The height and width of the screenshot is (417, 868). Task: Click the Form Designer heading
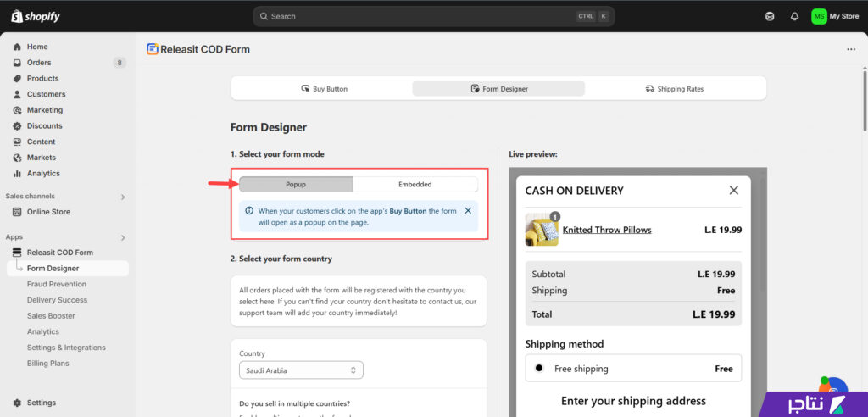[269, 127]
